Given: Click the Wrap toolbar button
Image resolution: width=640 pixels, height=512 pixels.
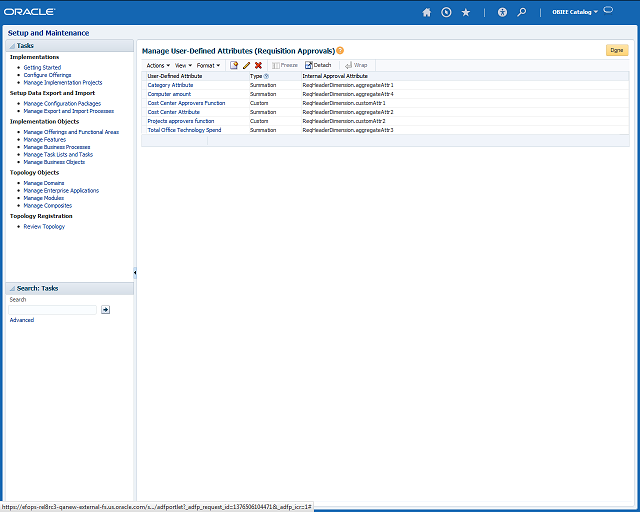Looking at the screenshot, I should point(356,65).
